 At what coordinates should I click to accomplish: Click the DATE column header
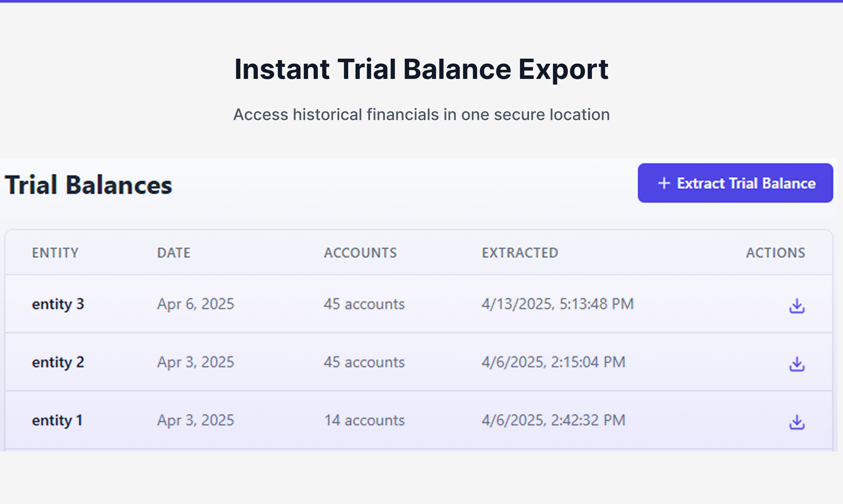[174, 253]
